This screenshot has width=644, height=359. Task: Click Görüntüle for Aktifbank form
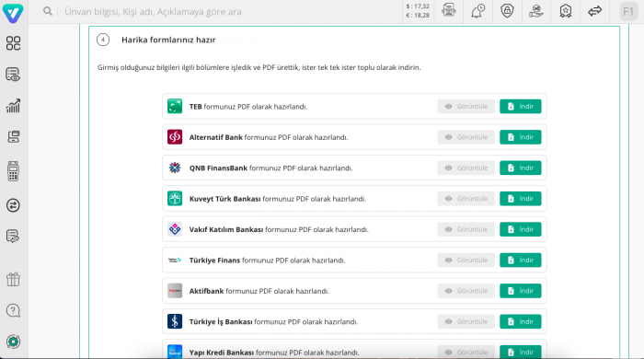466,291
